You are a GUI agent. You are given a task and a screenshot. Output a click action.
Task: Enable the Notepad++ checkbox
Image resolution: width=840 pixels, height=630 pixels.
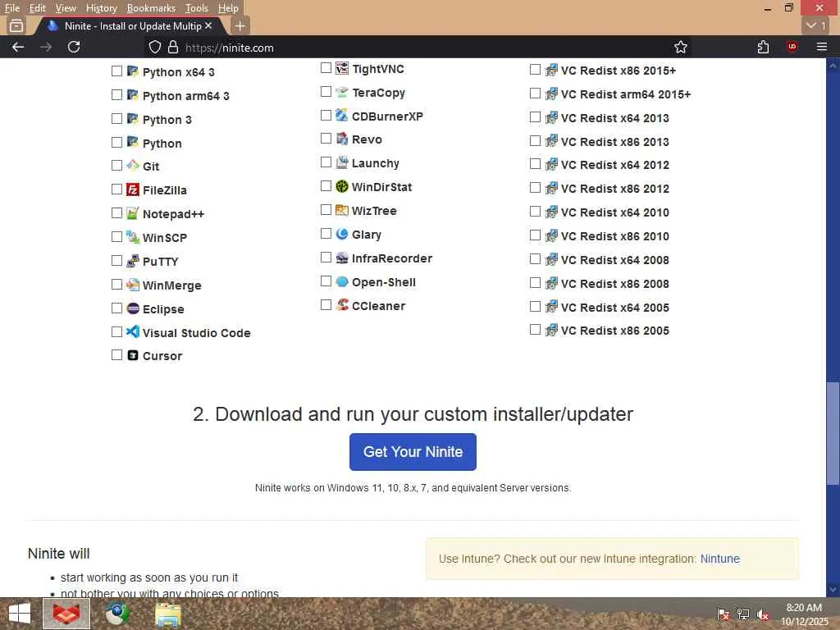pos(116,213)
